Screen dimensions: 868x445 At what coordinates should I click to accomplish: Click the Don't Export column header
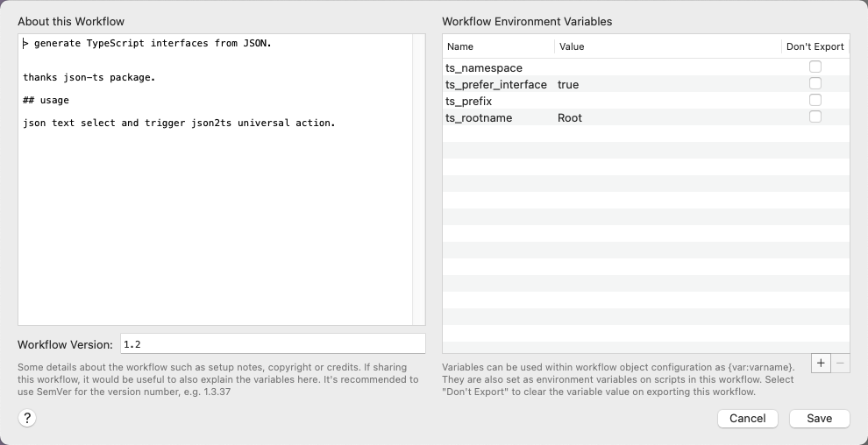pyautogui.click(x=815, y=46)
